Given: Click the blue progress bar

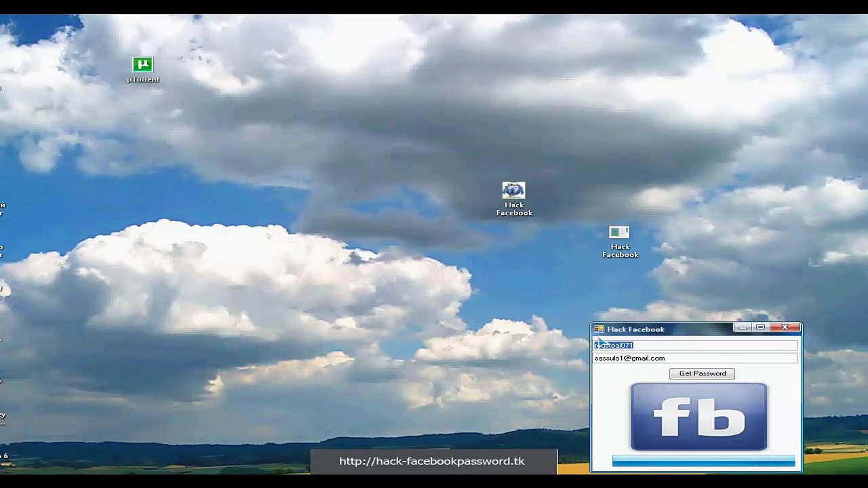Looking at the screenshot, I should coord(703,462).
